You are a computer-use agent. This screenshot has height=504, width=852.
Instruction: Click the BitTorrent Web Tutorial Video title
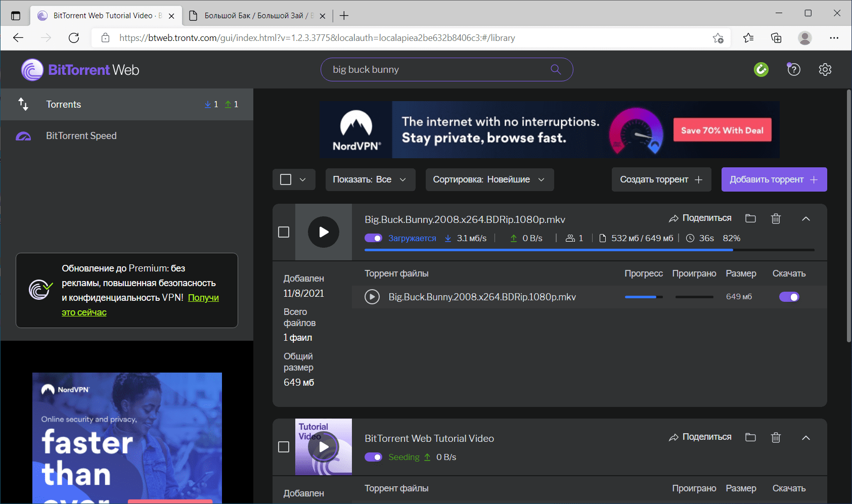tap(429, 438)
